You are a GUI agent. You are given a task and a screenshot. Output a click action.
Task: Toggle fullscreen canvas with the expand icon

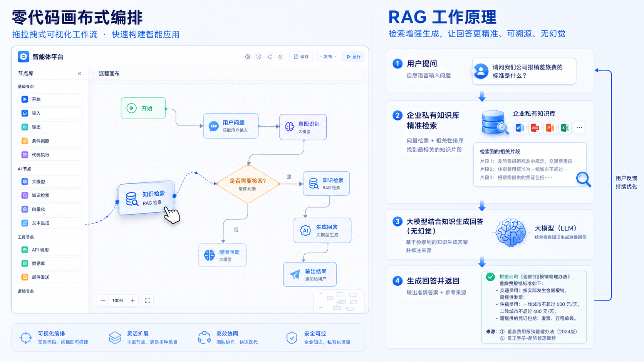point(148,300)
